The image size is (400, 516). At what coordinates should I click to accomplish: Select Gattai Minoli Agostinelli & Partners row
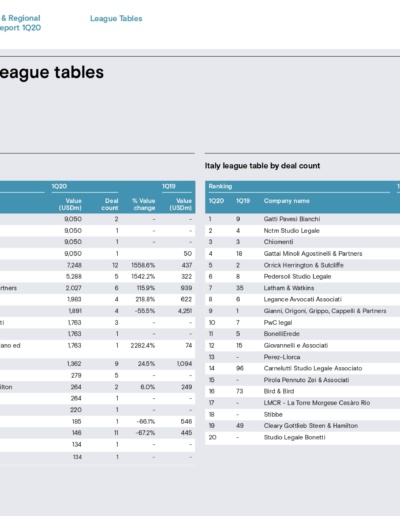[303, 254]
